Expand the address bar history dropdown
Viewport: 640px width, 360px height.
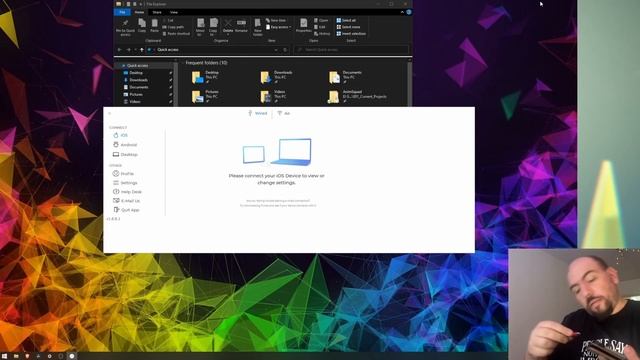(276, 50)
